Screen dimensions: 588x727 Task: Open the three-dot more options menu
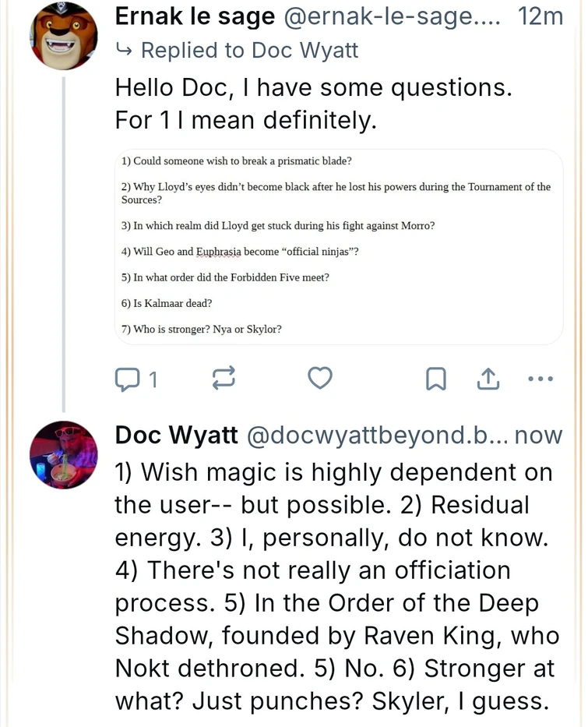click(540, 379)
